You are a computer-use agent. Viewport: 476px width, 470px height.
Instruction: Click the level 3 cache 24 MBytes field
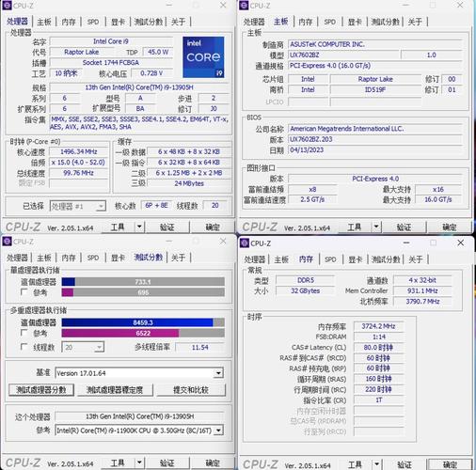[189, 183]
